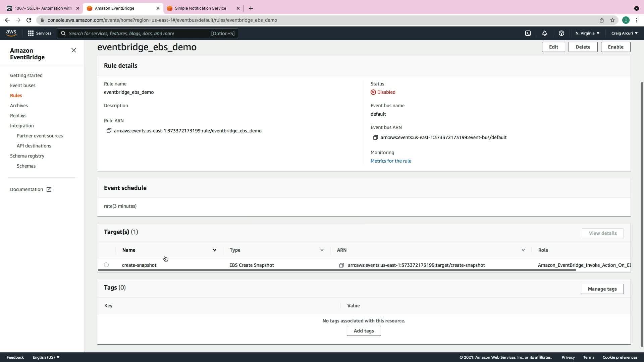644x362 pixels.
Task: Open the notifications bell
Action: 545,33
